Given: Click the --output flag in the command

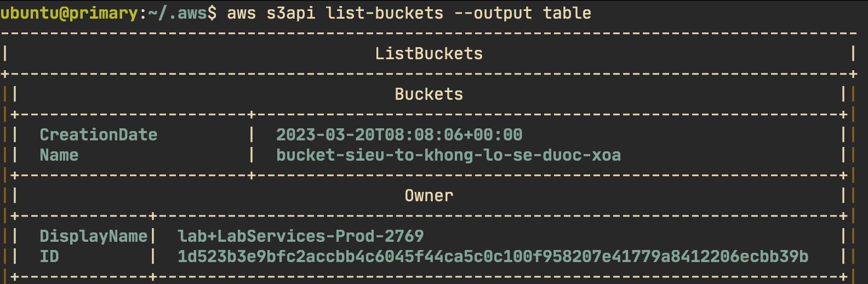Looking at the screenshot, I should [x=493, y=13].
